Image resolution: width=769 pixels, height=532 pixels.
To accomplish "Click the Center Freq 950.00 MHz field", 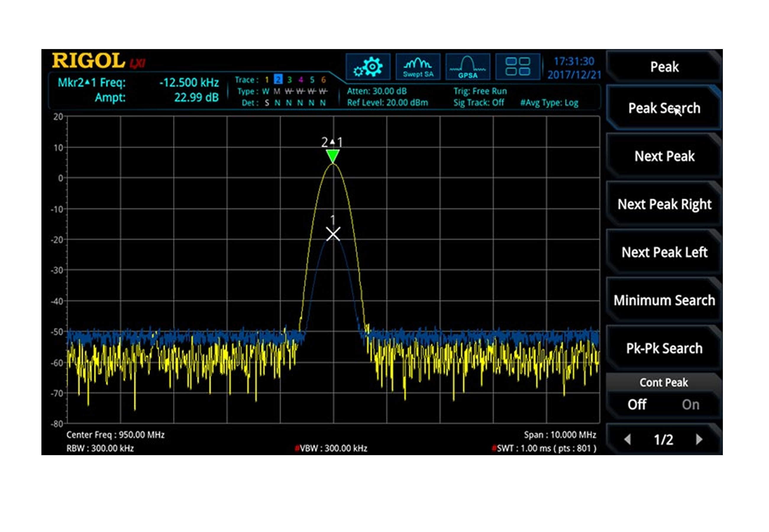I will click(x=115, y=435).
